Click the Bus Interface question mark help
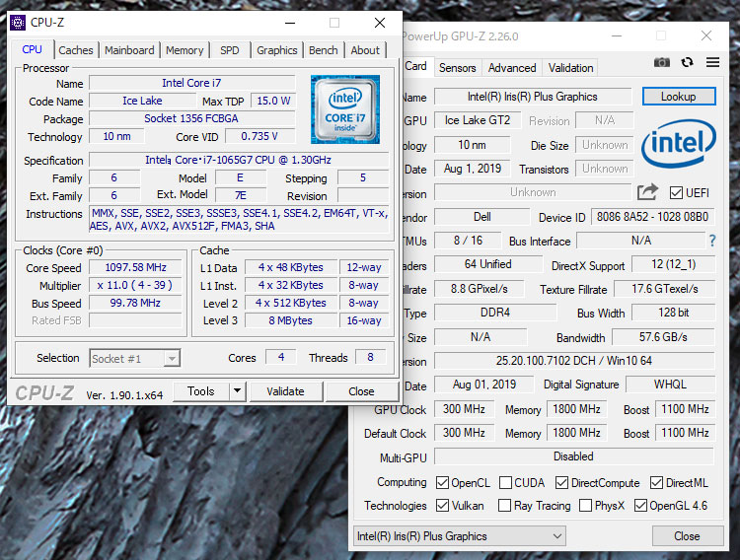Screen dimensions: 740x560 712,242
